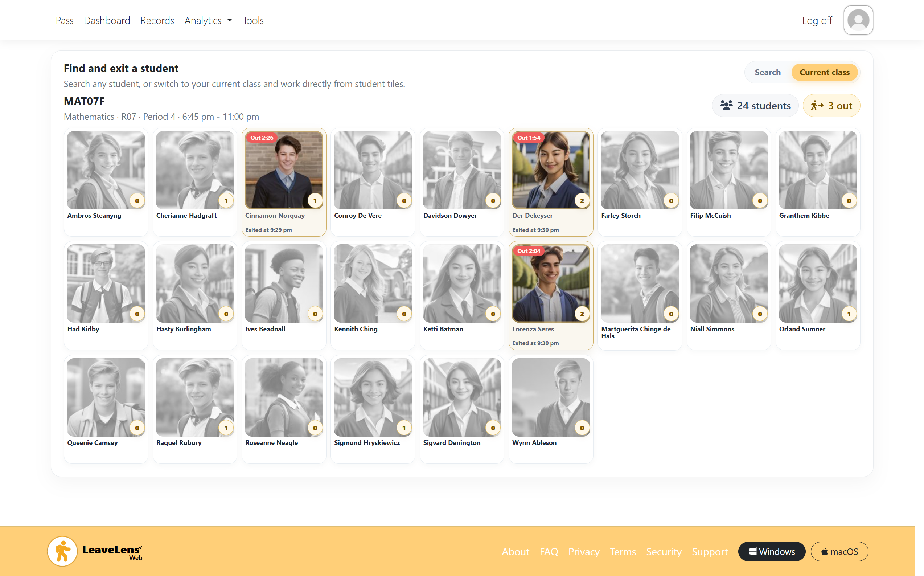Screen dimensions: 924x576
Task: Click the user profile avatar icon
Action: (x=858, y=20)
